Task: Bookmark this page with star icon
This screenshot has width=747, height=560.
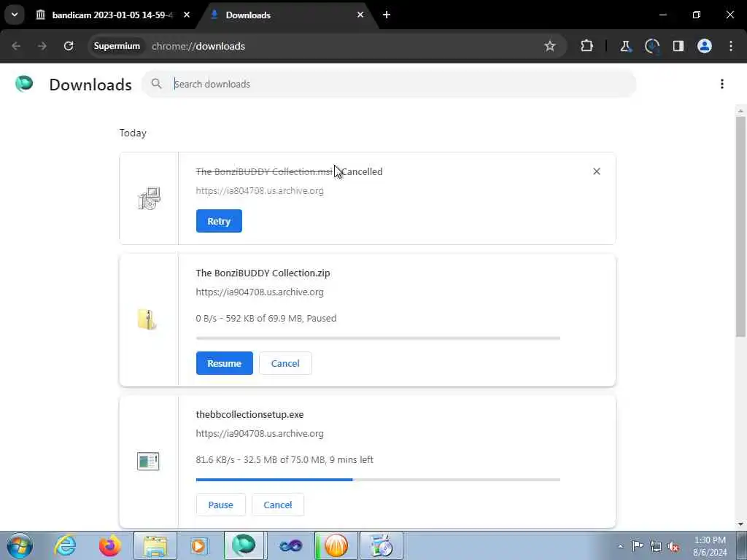Action: 550,46
